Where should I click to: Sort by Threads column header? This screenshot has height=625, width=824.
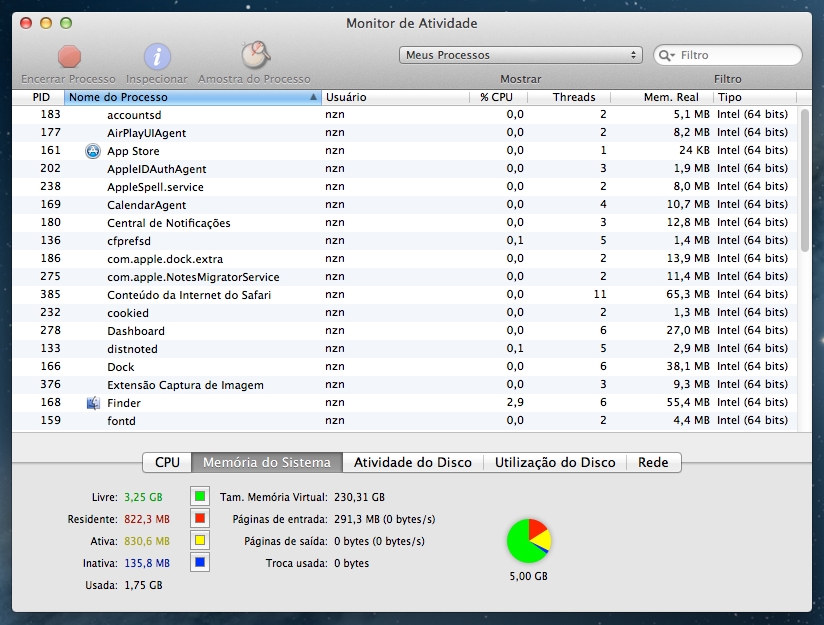point(569,97)
